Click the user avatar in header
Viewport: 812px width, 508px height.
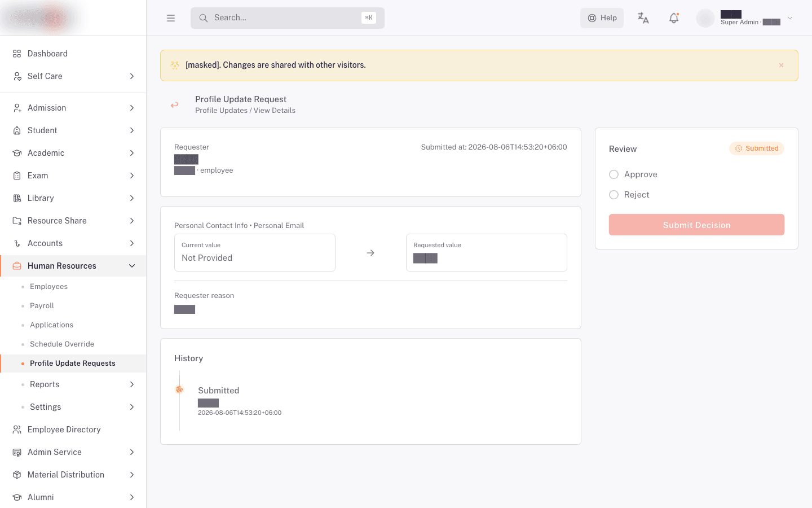click(705, 18)
